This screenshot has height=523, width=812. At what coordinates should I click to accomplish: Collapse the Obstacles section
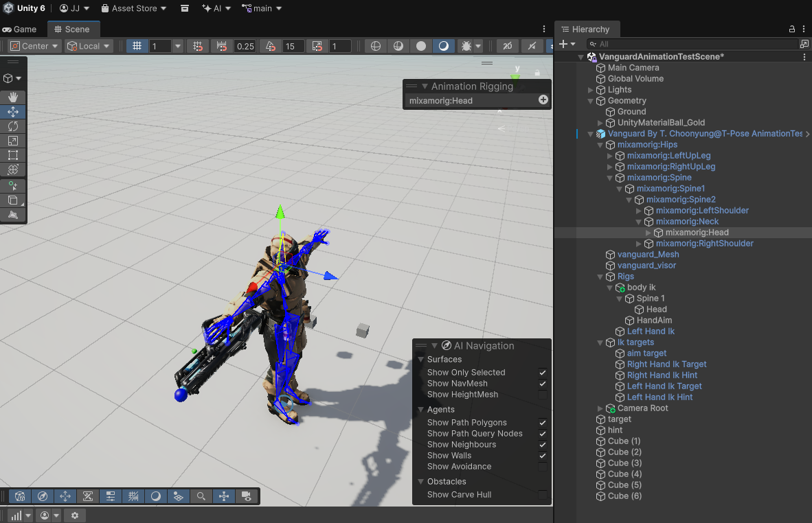click(x=421, y=481)
